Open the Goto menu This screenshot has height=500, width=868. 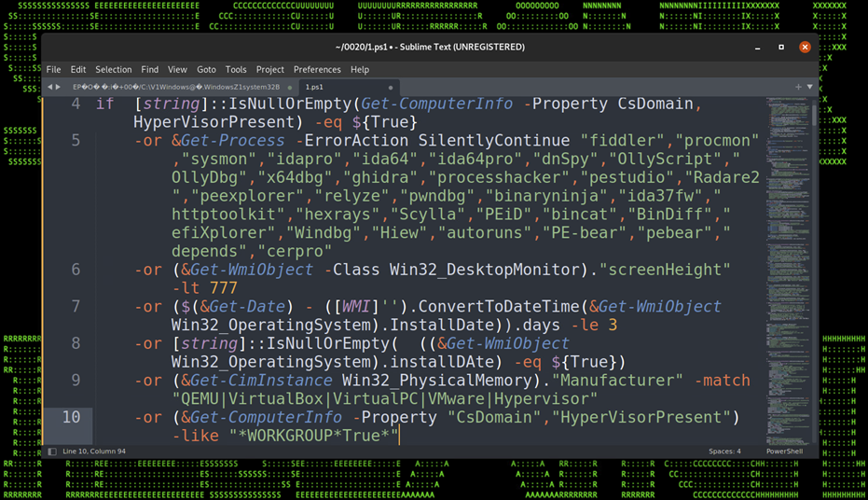pos(206,69)
